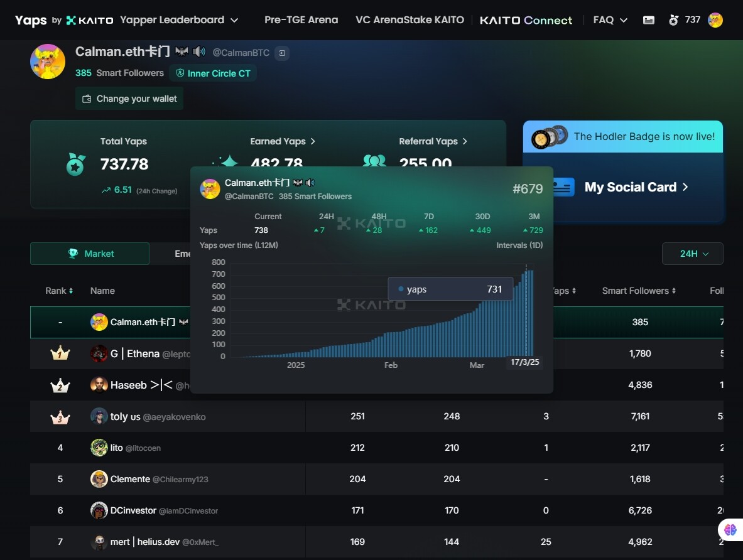The width and height of the screenshot is (743, 560).
Task: Click the Name column header
Action: [102, 291]
